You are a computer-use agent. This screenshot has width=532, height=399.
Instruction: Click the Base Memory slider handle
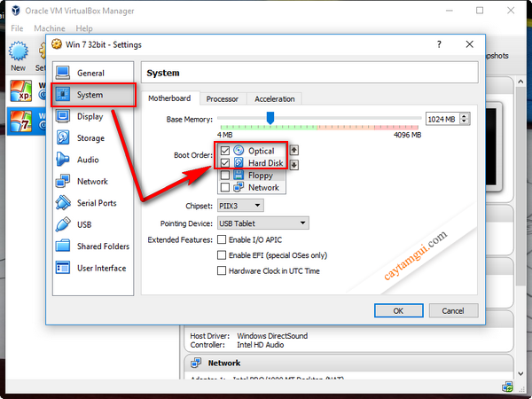270,118
